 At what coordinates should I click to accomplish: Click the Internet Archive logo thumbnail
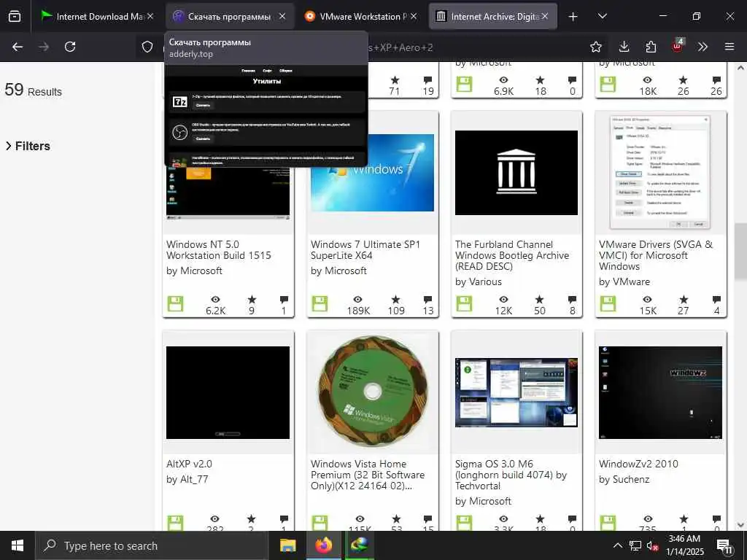[x=516, y=172]
